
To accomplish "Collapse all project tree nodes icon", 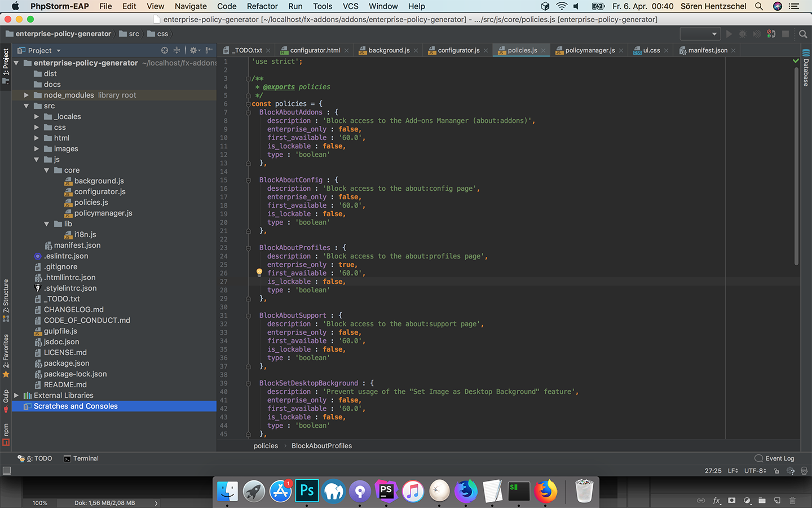I will point(177,50).
